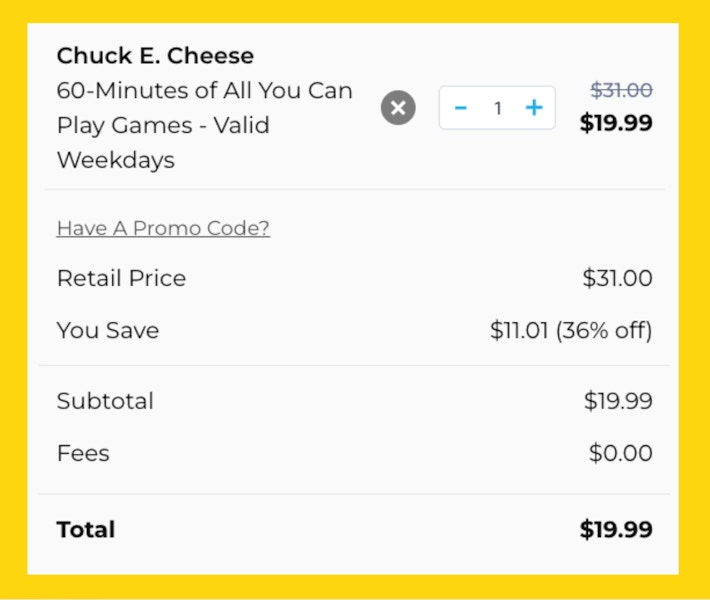
Task: Click the quantity number field
Action: click(497, 108)
